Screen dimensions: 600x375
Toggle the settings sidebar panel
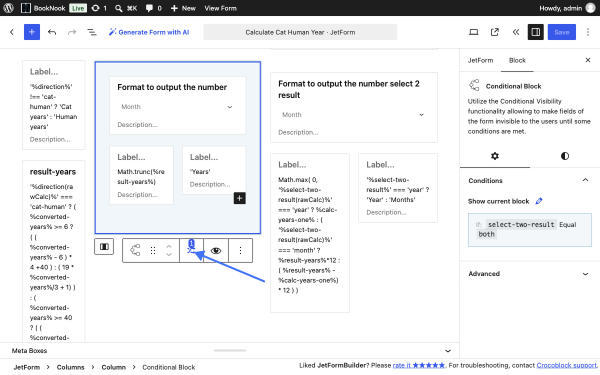pos(536,32)
